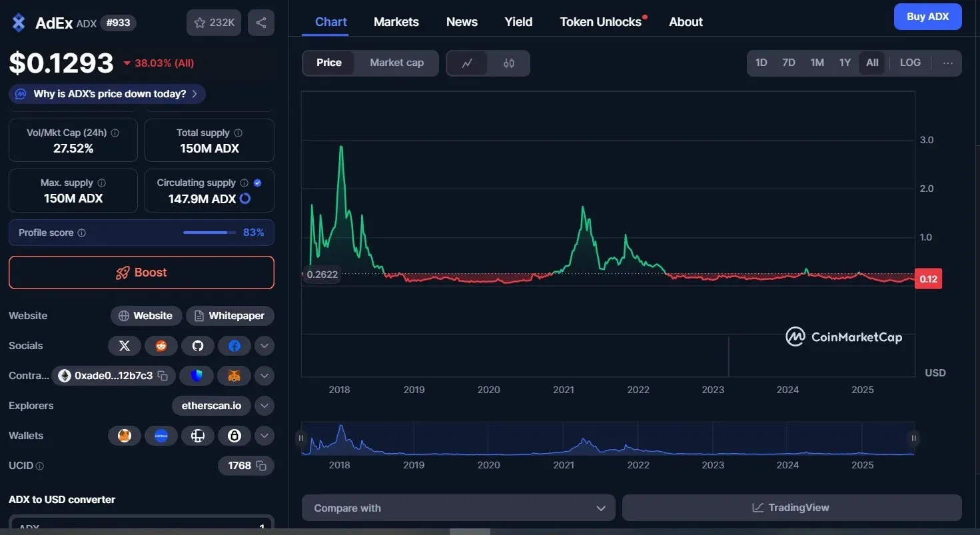Expand more Explorers with chevron

coord(264,406)
